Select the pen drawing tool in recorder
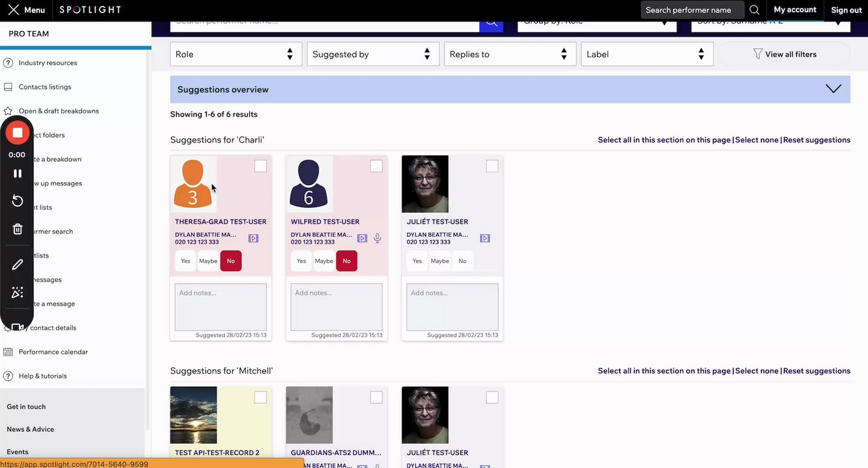The height and width of the screenshot is (468, 868). [18, 265]
